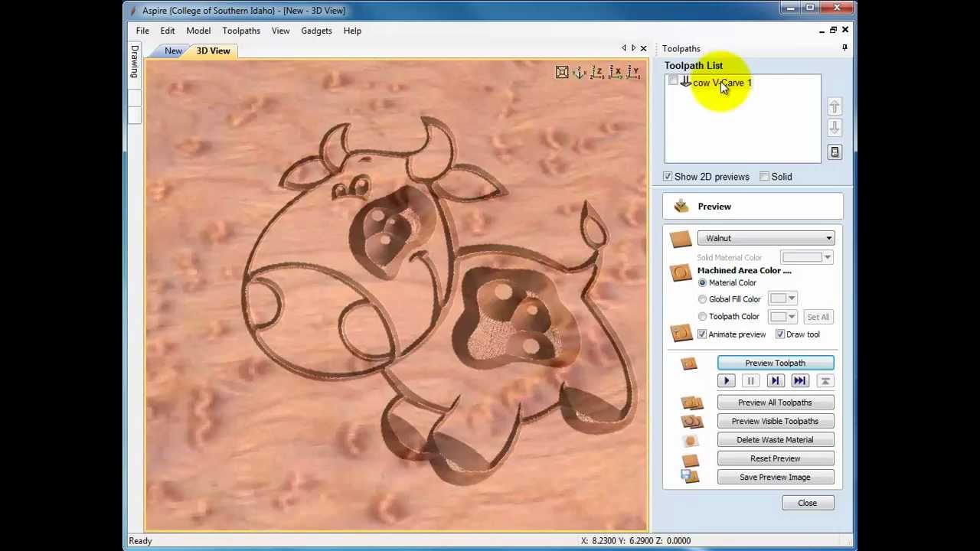This screenshot has height=551, width=980.
Task: Click the Z-axis view icon in the 3D view
Action: (x=597, y=72)
